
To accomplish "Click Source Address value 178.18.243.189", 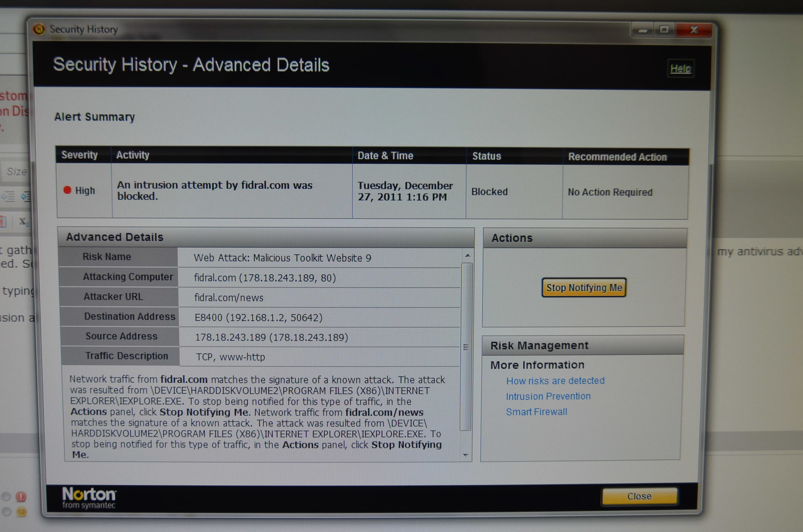I will click(x=271, y=337).
